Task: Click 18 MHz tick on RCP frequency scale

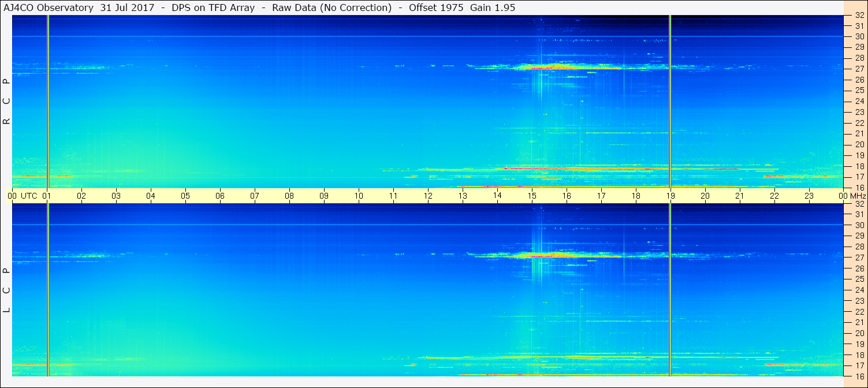Action: (859, 166)
